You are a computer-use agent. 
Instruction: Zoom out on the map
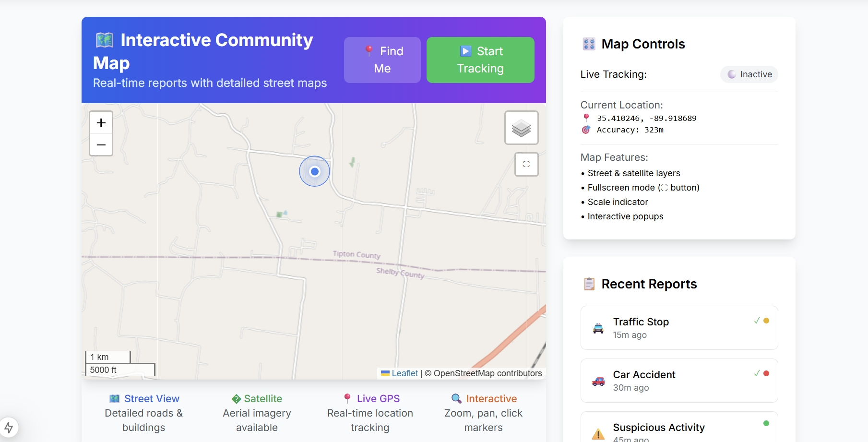point(101,145)
